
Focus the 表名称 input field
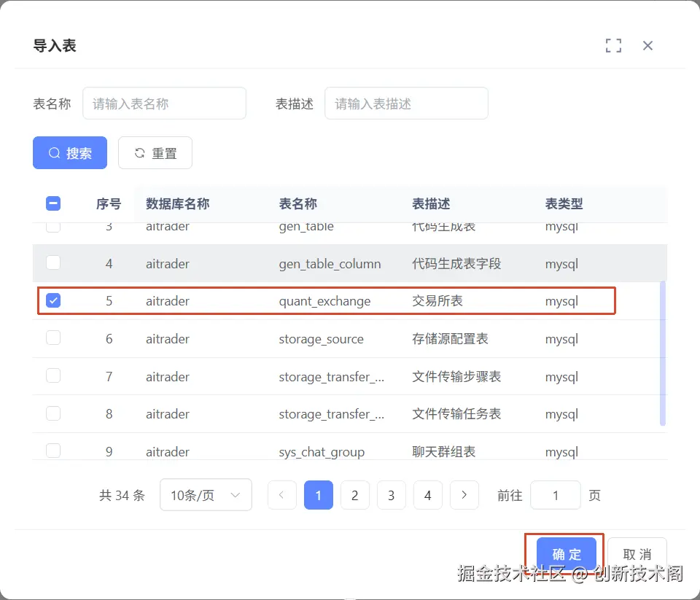[x=164, y=104]
